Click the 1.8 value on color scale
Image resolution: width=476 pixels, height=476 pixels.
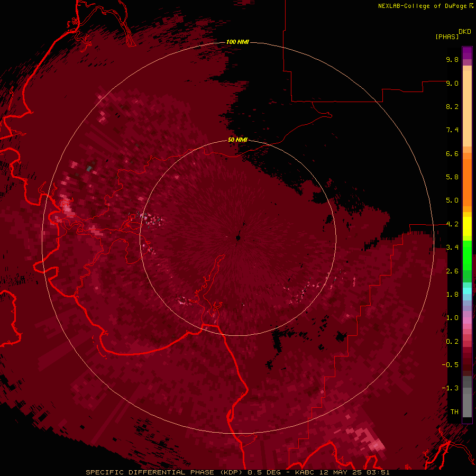pyautogui.click(x=452, y=295)
